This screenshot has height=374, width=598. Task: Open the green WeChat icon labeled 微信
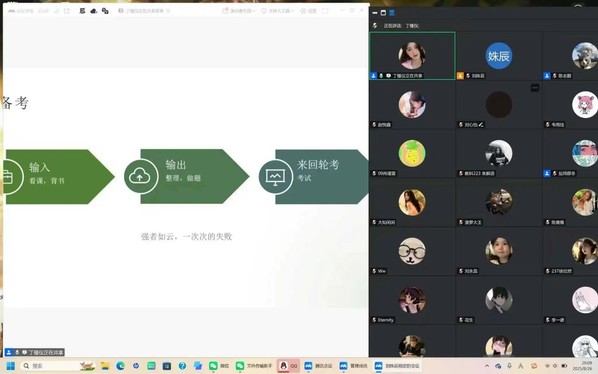point(219,366)
